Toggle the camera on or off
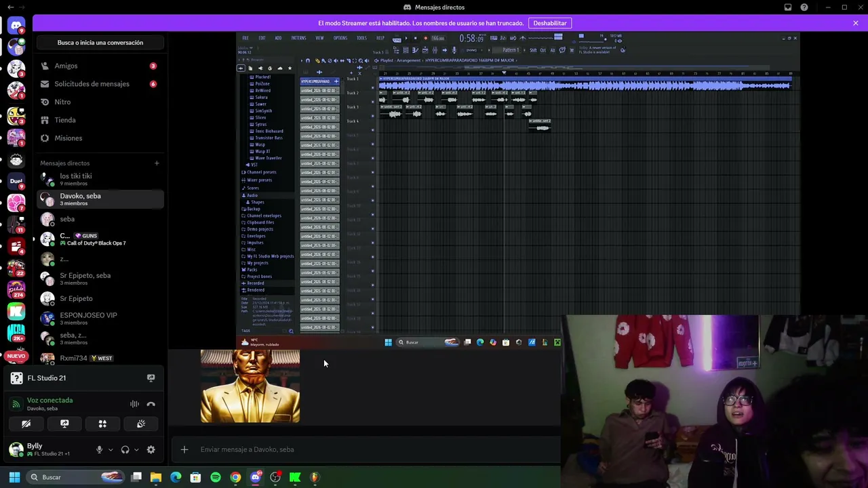The image size is (868, 488). tap(26, 424)
